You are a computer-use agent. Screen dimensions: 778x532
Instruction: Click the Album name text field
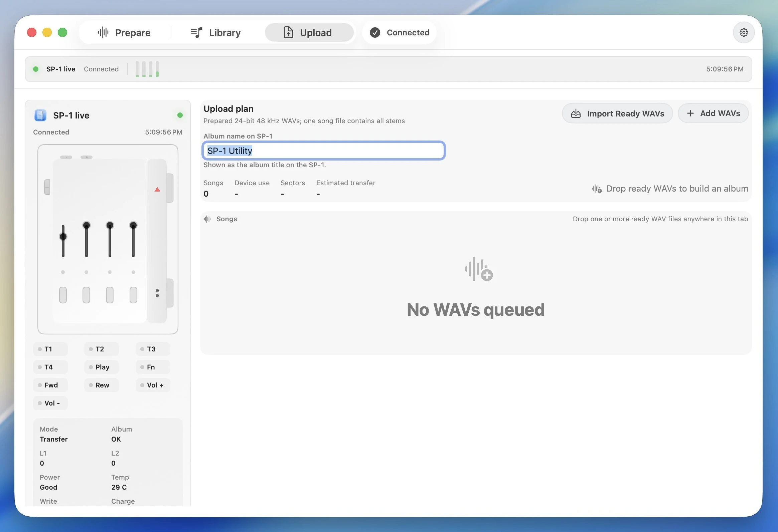(323, 151)
